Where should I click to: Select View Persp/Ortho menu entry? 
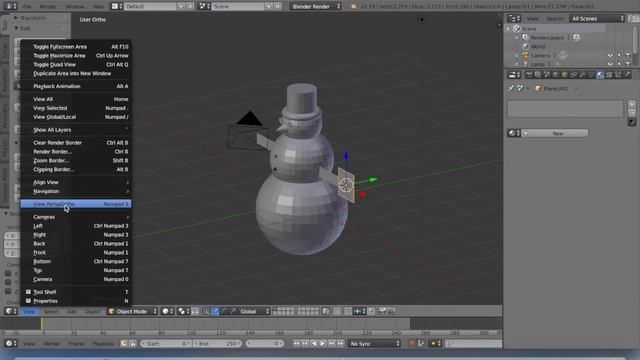(76, 204)
